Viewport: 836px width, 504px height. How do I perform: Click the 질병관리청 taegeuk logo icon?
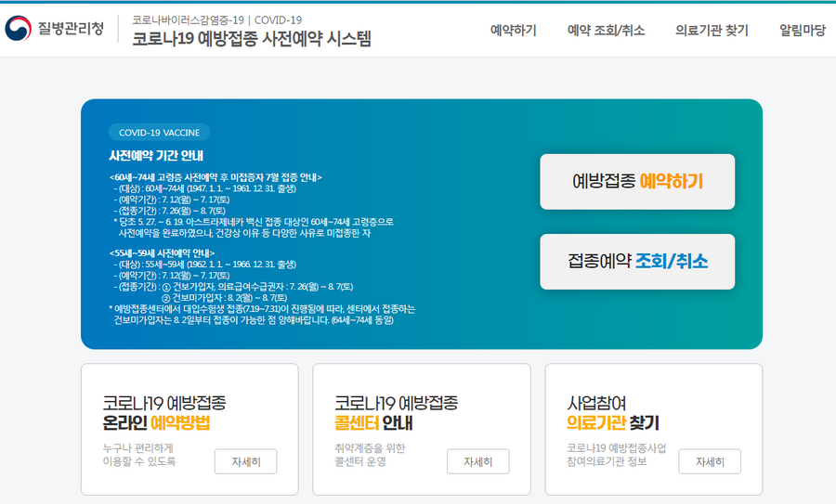pos(19,28)
